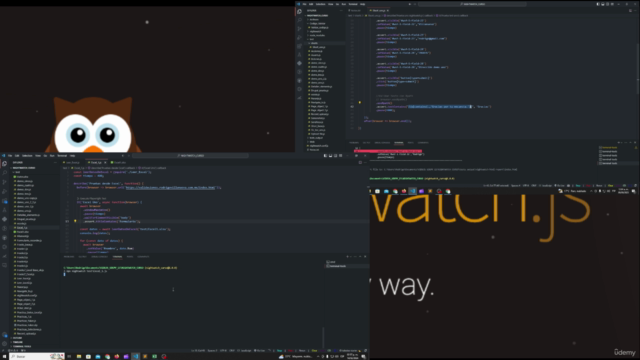Expand node_modules folder in the Excel_uno.js Explorer
Image resolution: width=640 pixels, height=360 pixels.
click(x=317, y=35)
